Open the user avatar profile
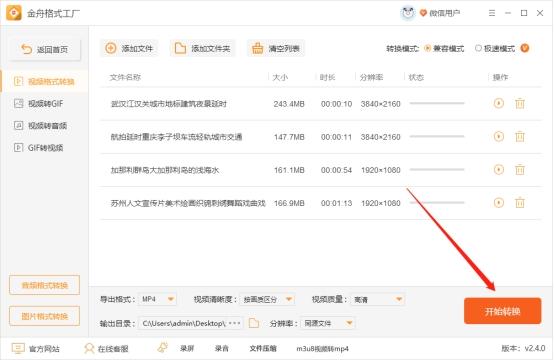Image resolution: width=554 pixels, height=360 pixels. [x=408, y=13]
